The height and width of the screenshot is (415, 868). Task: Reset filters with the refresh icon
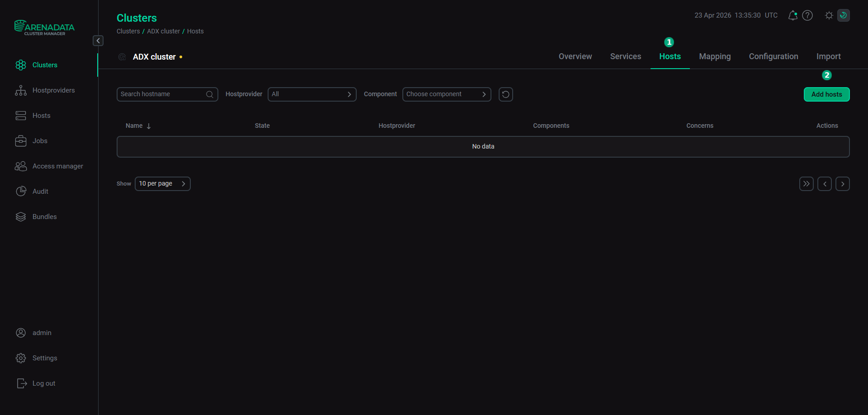[506, 94]
